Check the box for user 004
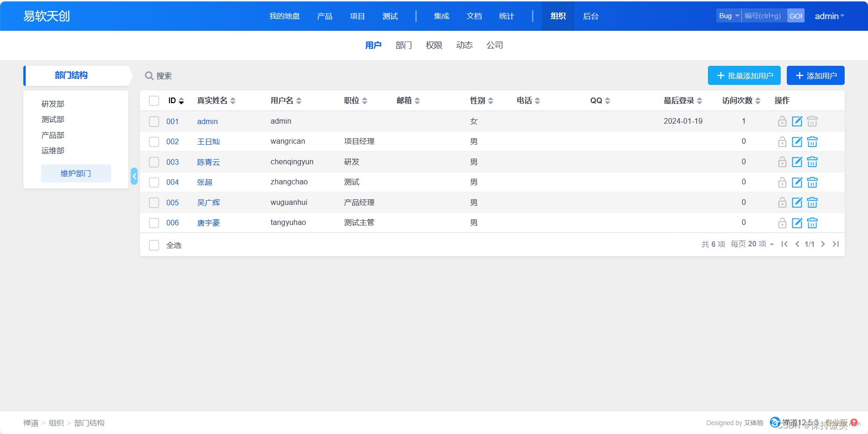 click(154, 182)
